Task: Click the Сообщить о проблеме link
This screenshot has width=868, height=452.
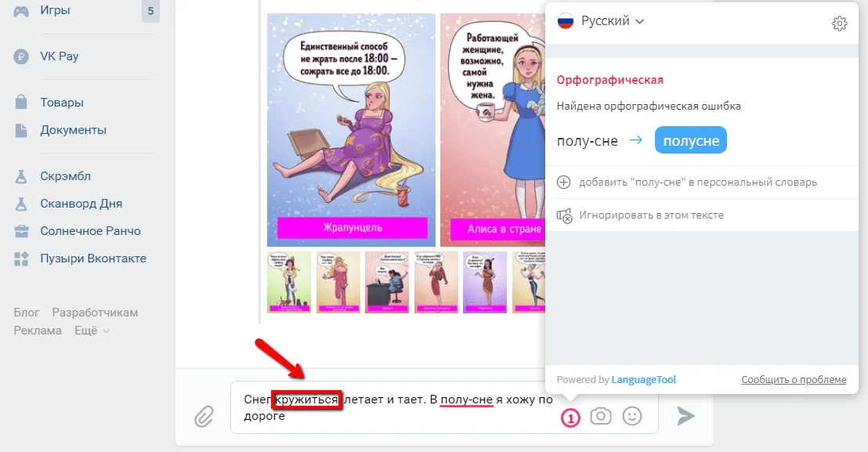Action: tap(794, 379)
